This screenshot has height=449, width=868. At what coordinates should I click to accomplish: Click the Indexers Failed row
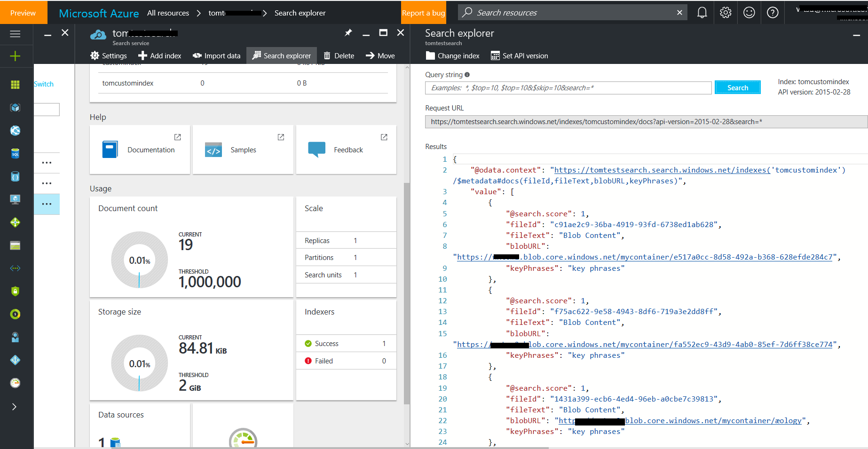[346, 361]
